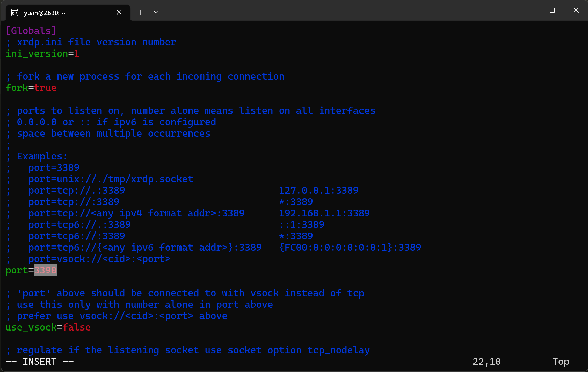Click the port=vsock://<cid>:<port> example line
588x372 pixels.
click(99, 259)
